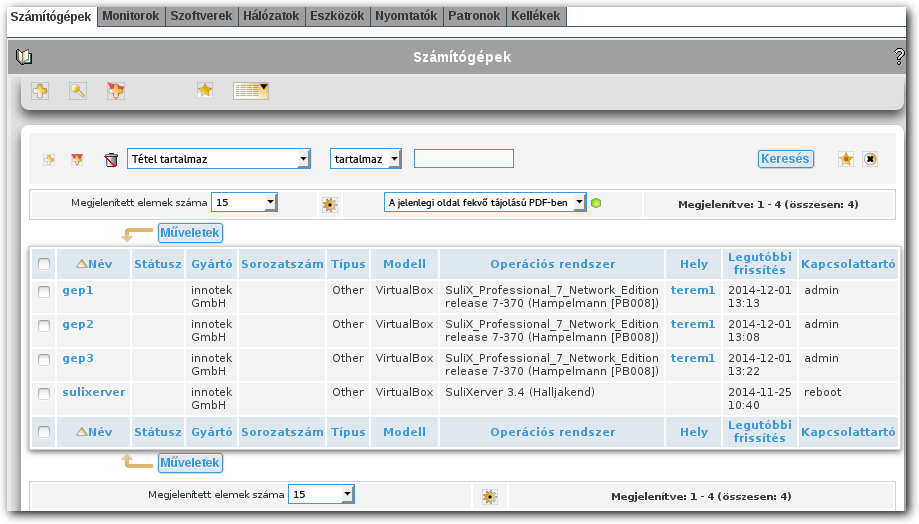Switch to the Szoftverek tab
919x524 pixels.
[201, 16]
